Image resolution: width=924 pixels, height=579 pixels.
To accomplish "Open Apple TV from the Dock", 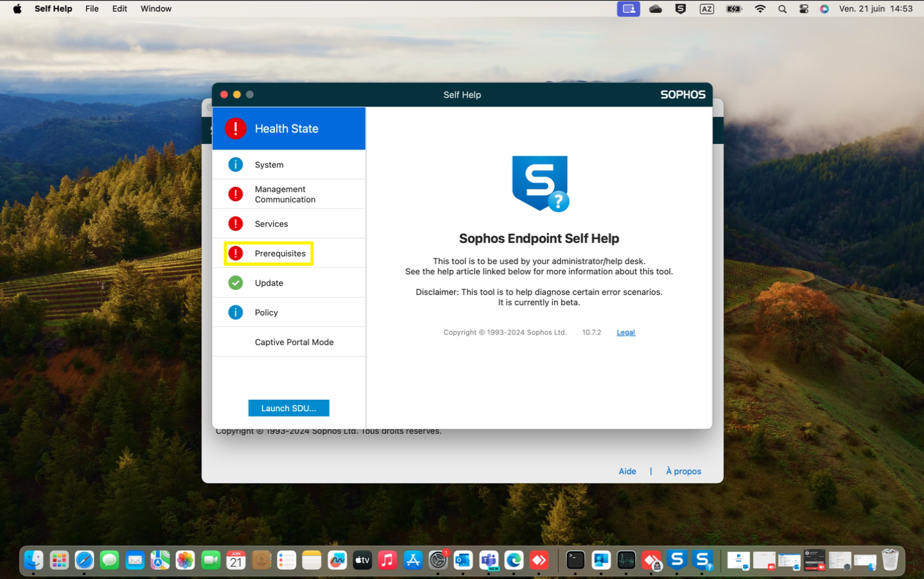I will click(362, 560).
